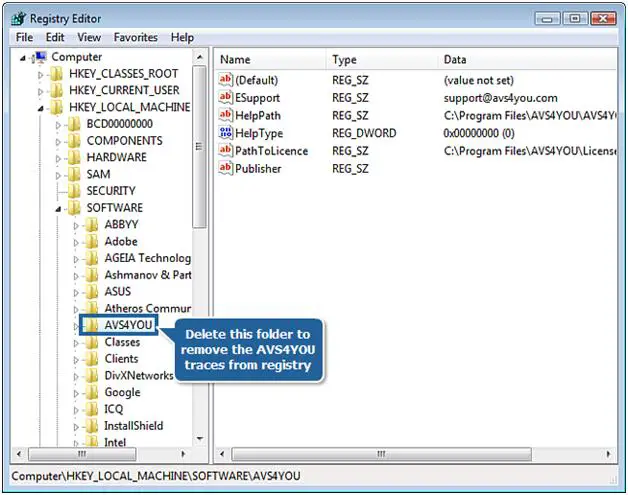Image resolution: width=628 pixels, height=495 pixels.
Task: Open the View menu
Action: coord(89,37)
